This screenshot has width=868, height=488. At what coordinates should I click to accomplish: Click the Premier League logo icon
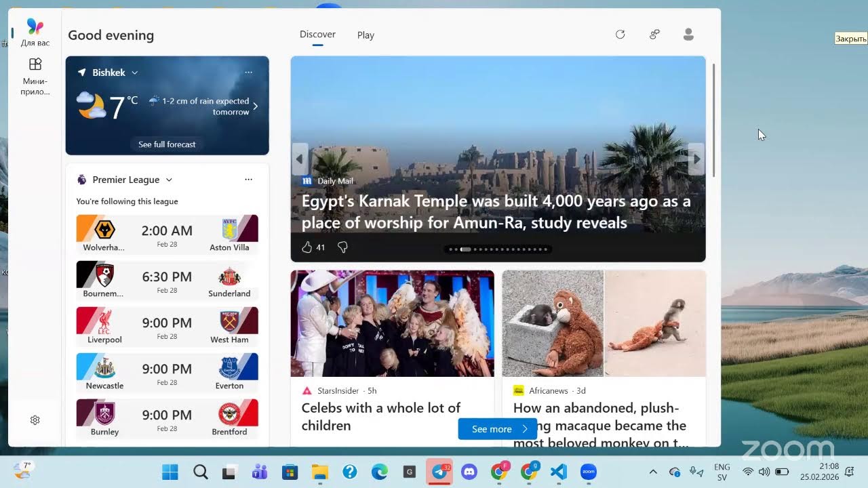82,180
